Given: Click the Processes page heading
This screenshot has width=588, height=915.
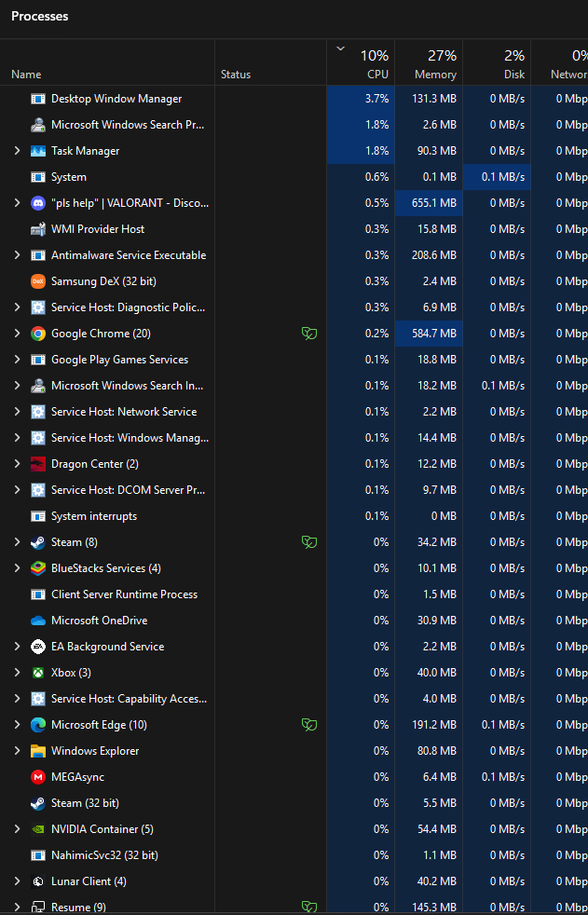Looking at the screenshot, I should (x=40, y=17).
